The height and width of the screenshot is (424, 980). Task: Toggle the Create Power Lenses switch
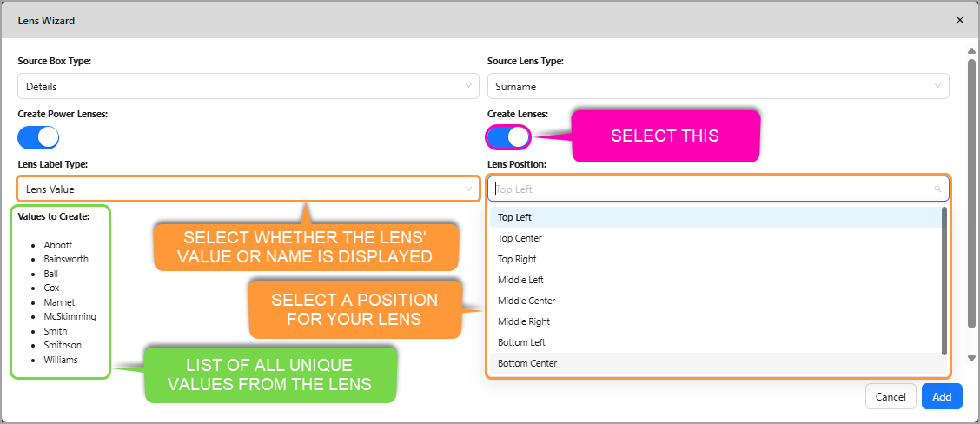(x=38, y=137)
